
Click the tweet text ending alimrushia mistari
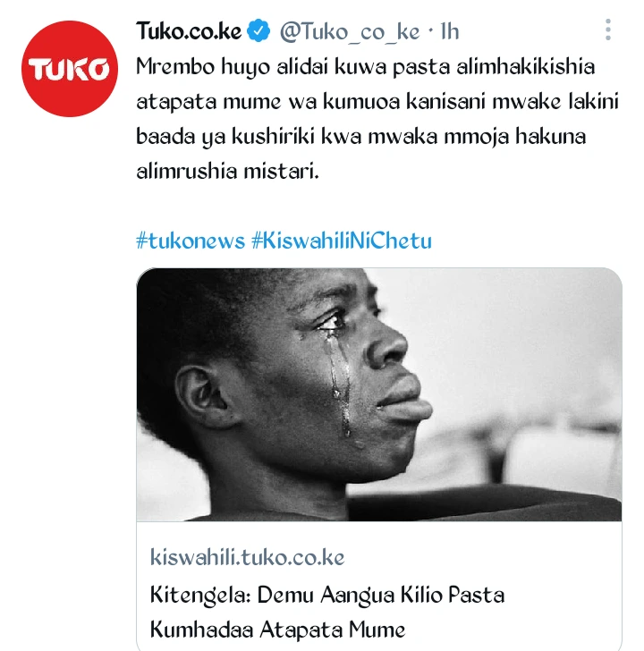(x=227, y=171)
